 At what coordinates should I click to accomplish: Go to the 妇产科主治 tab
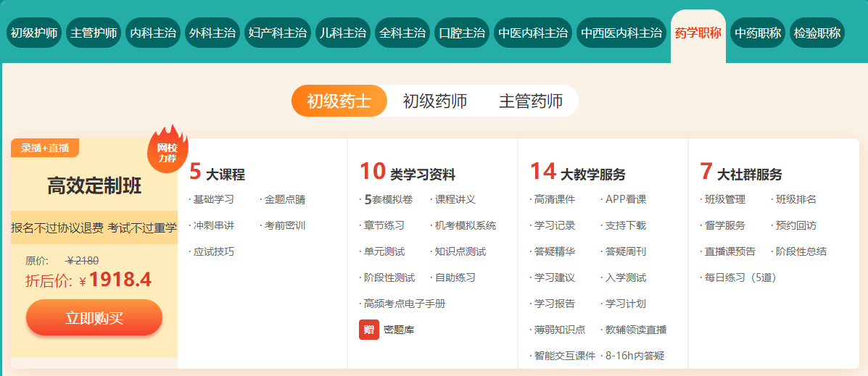(277, 33)
